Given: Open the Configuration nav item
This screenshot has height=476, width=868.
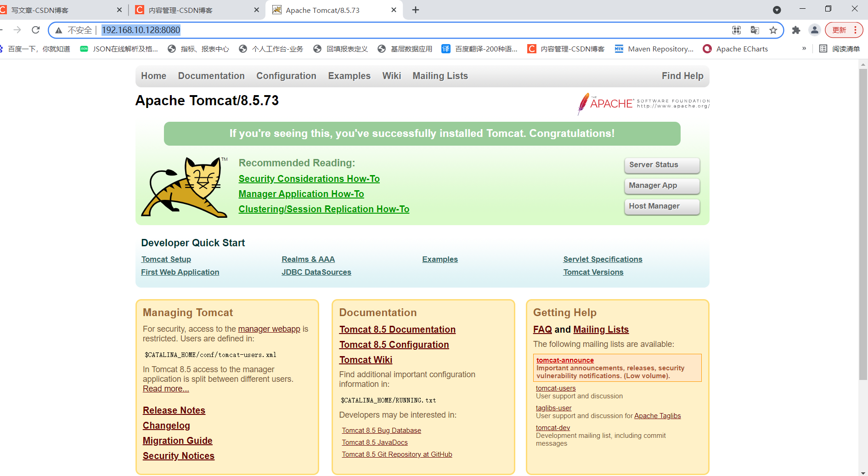Looking at the screenshot, I should [x=286, y=76].
